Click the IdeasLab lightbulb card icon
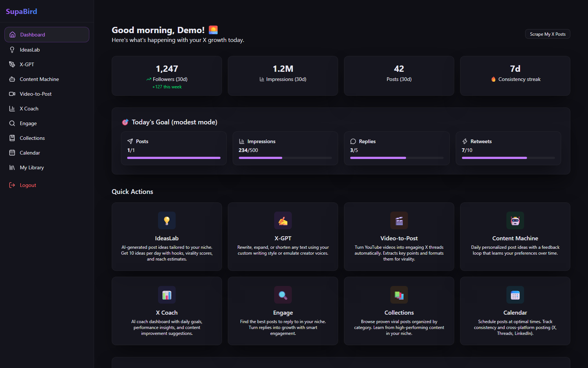 pos(167,220)
